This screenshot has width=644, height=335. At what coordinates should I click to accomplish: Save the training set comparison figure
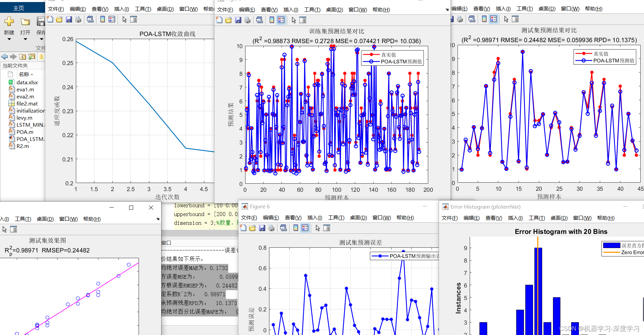238,20
